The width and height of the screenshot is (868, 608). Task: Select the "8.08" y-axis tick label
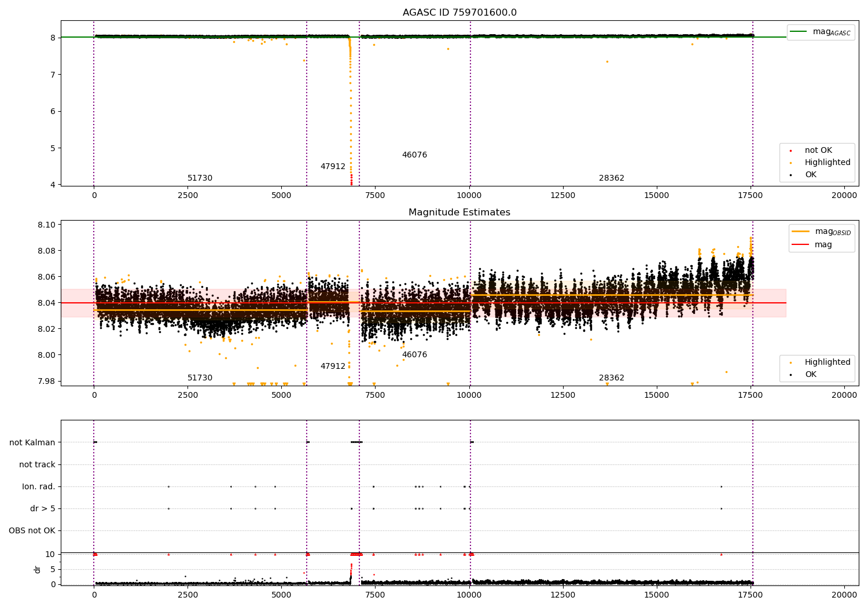[47, 251]
